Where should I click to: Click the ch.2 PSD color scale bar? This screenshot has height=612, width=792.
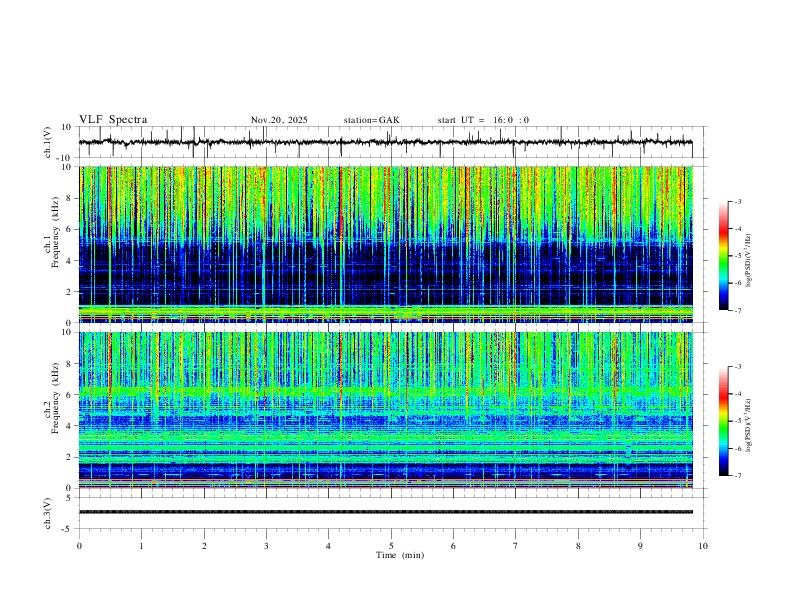pos(723,421)
